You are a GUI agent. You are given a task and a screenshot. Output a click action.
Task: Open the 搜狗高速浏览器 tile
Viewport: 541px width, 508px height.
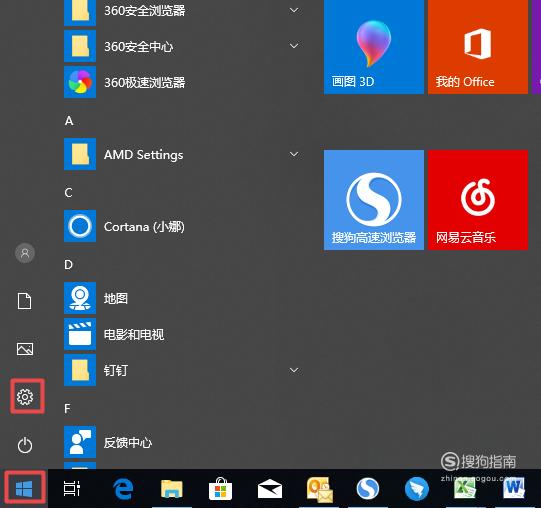(x=374, y=200)
